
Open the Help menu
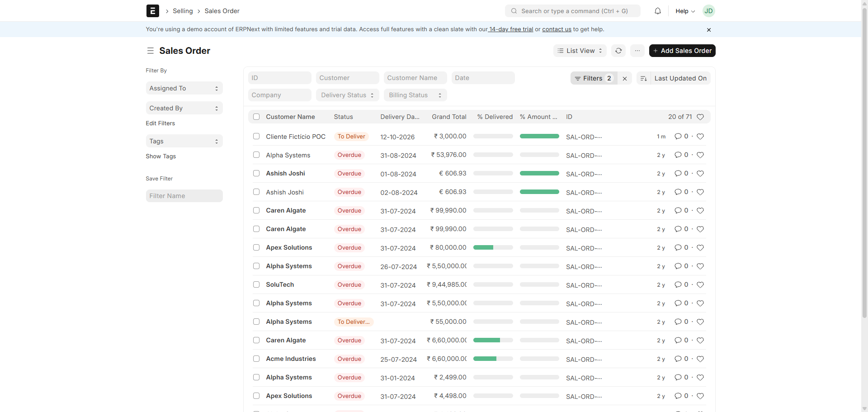tap(685, 11)
